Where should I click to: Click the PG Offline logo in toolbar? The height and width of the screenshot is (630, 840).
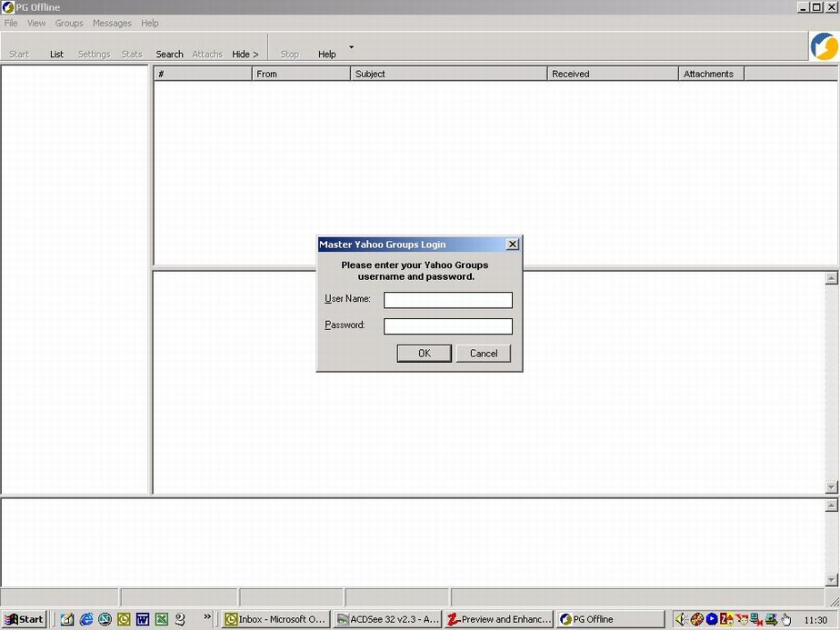coord(824,46)
